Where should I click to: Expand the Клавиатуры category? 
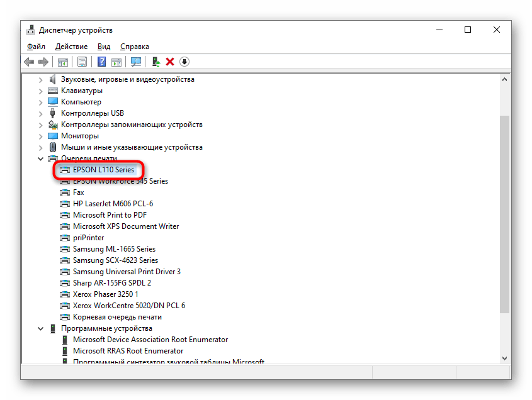click(x=41, y=91)
